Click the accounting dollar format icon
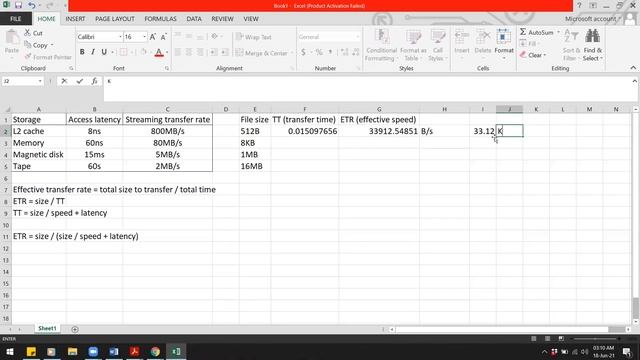The width and height of the screenshot is (640, 360). (303, 52)
